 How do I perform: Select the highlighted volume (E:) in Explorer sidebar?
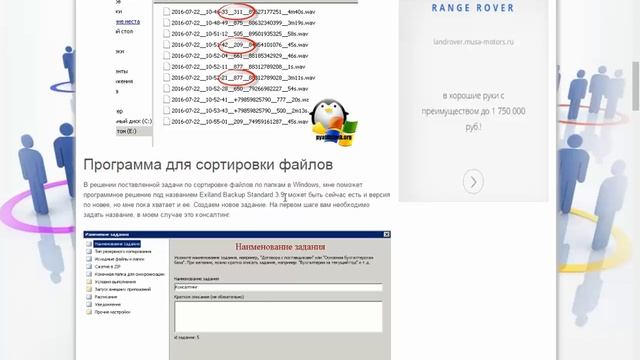coord(134,131)
